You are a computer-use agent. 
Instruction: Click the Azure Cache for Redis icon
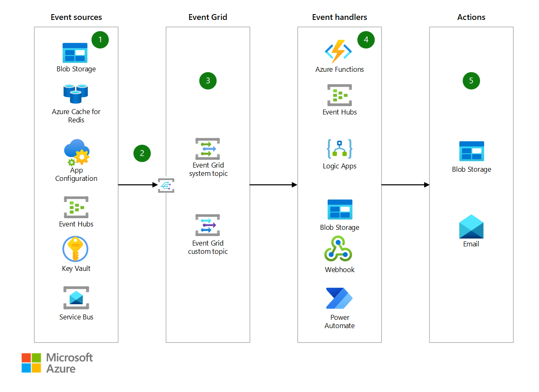point(76,93)
